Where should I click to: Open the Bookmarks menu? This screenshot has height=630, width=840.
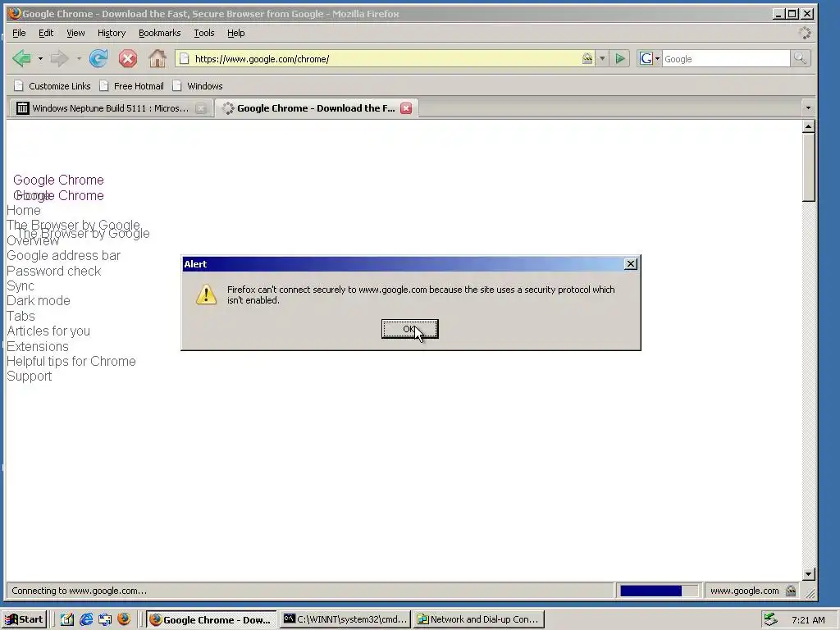(x=160, y=33)
